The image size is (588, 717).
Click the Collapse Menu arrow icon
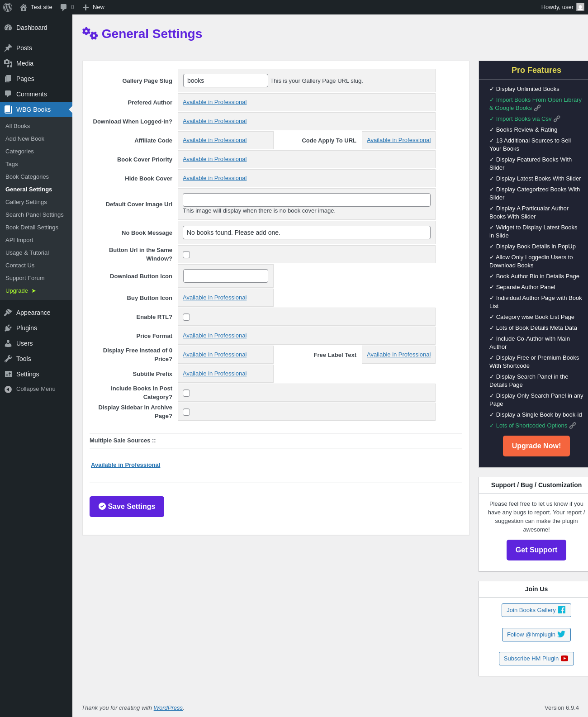tap(8, 389)
